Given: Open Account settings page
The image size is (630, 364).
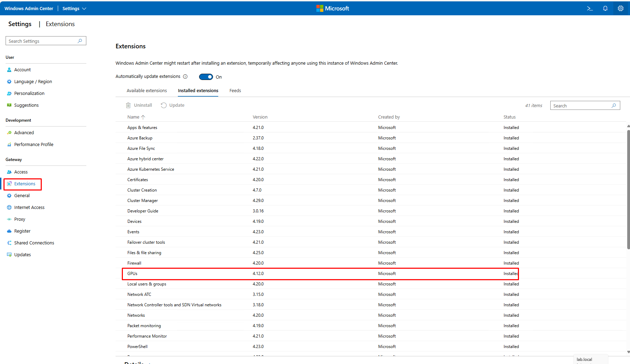Looking at the screenshot, I should tap(23, 70).
